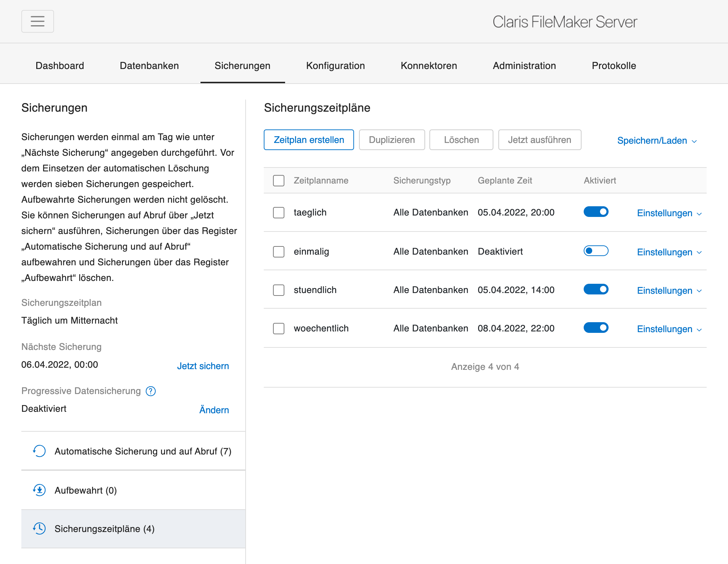The width and height of the screenshot is (728, 564).
Task: Click Täglich um Mitternacht text
Action: click(69, 321)
